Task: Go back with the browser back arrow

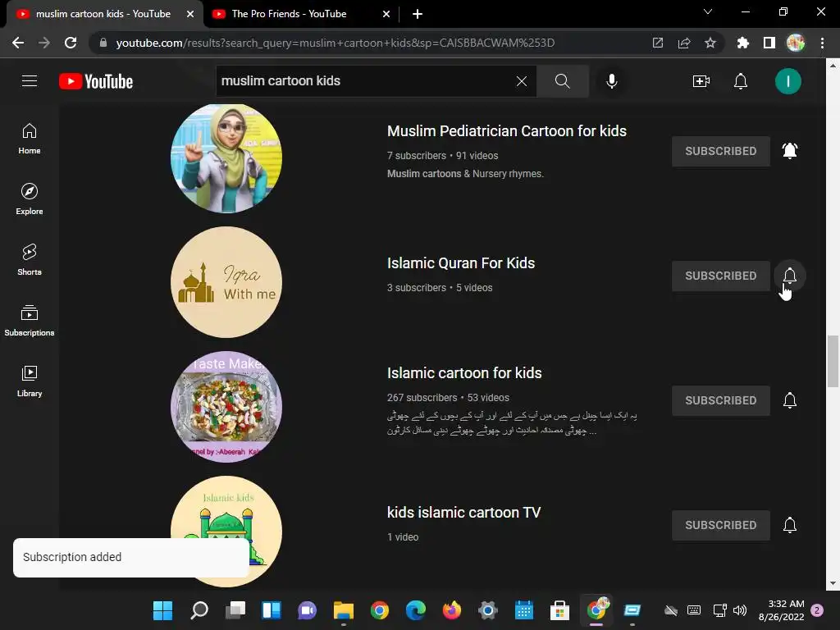Action: click(x=18, y=43)
